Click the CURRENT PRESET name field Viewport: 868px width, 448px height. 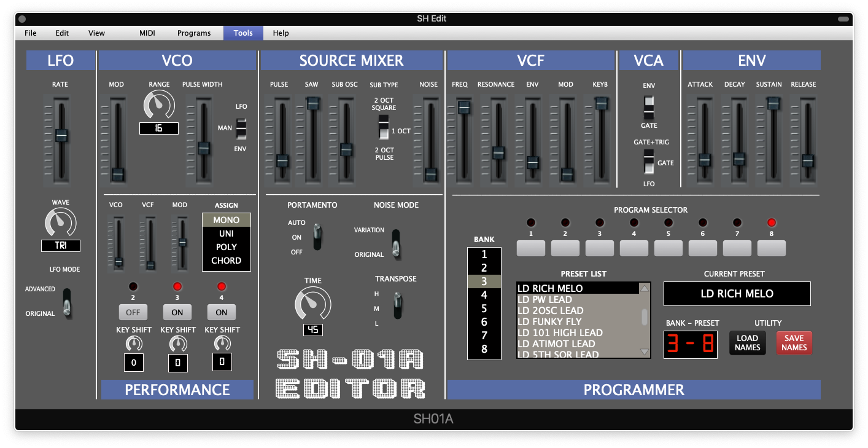click(737, 294)
